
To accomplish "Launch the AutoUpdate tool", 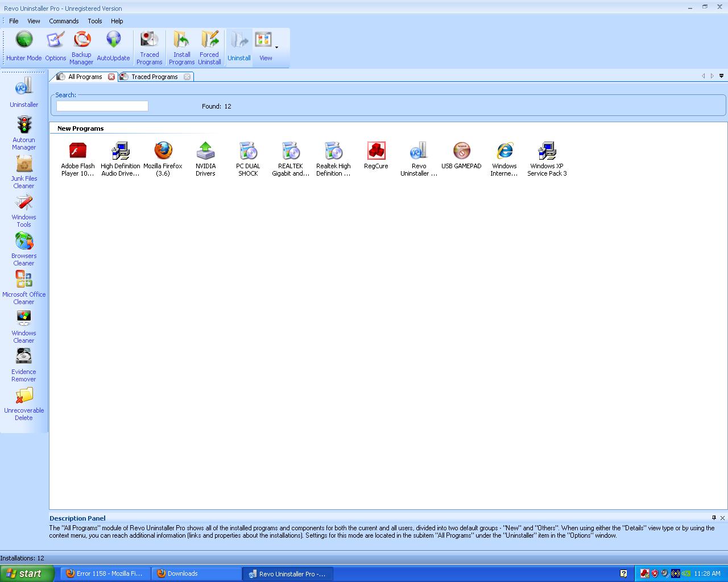I will (x=113, y=47).
